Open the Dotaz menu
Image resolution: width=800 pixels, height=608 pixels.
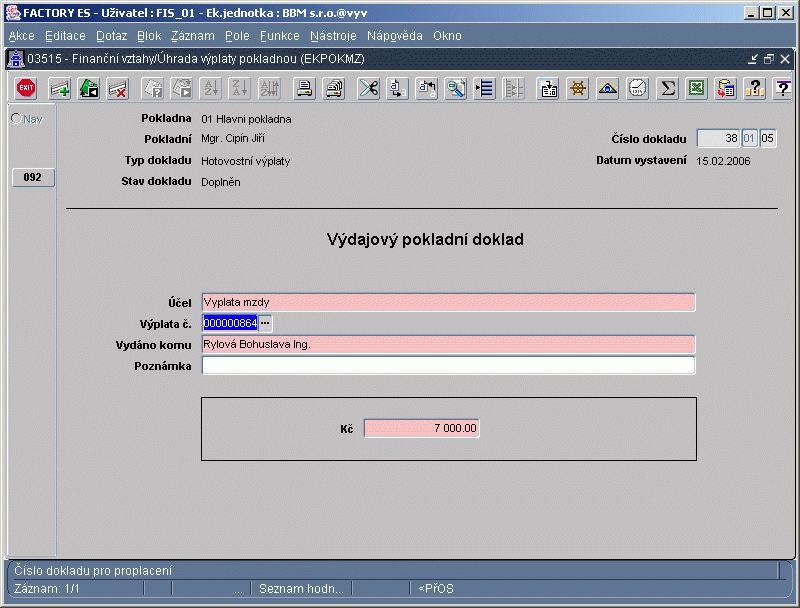112,36
